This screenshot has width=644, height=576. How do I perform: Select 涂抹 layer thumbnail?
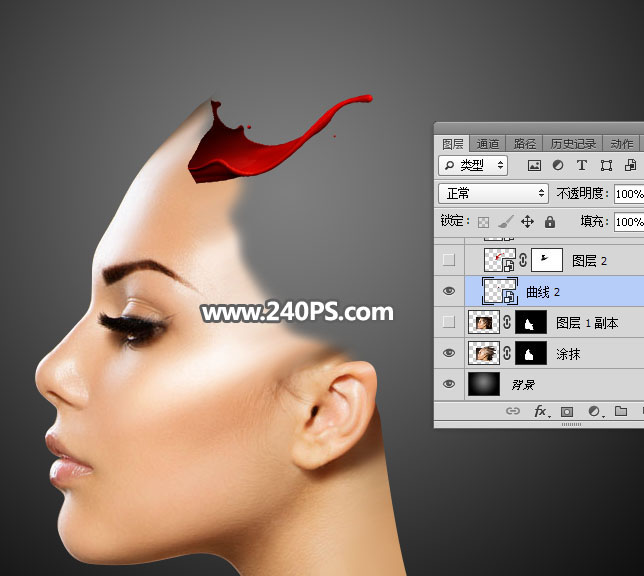click(484, 353)
